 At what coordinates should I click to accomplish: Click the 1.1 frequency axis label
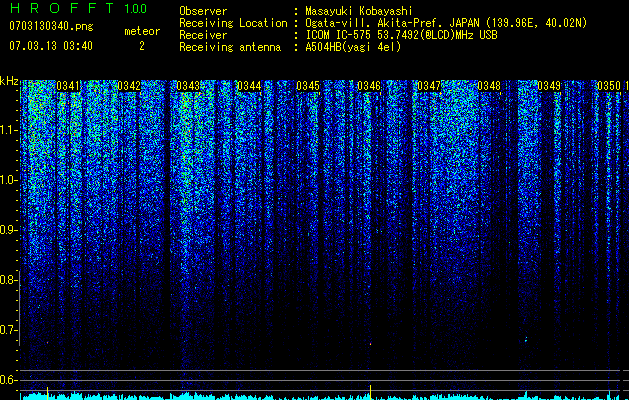click(8, 130)
